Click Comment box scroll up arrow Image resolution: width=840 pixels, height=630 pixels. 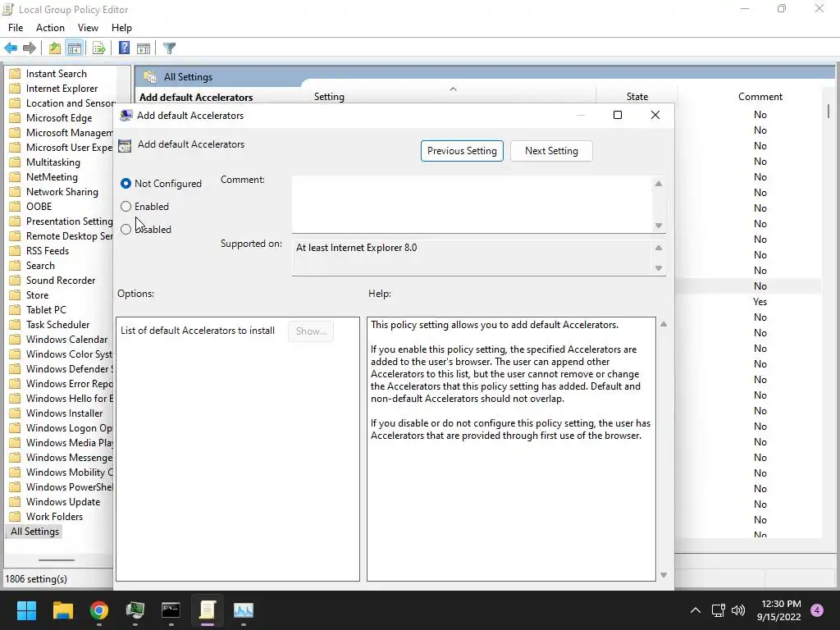[659, 184]
